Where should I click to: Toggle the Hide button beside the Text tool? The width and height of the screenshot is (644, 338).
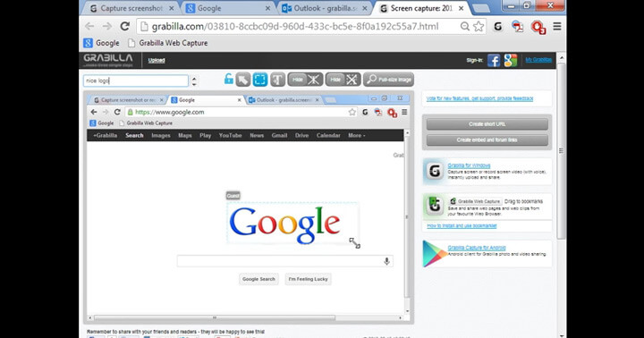pyautogui.click(x=305, y=80)
